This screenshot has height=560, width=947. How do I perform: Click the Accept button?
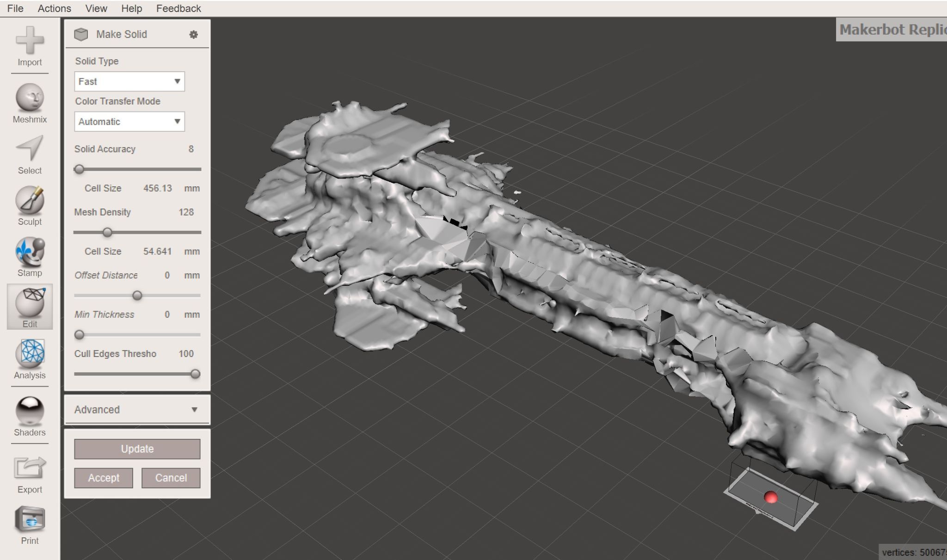point(104,478)
